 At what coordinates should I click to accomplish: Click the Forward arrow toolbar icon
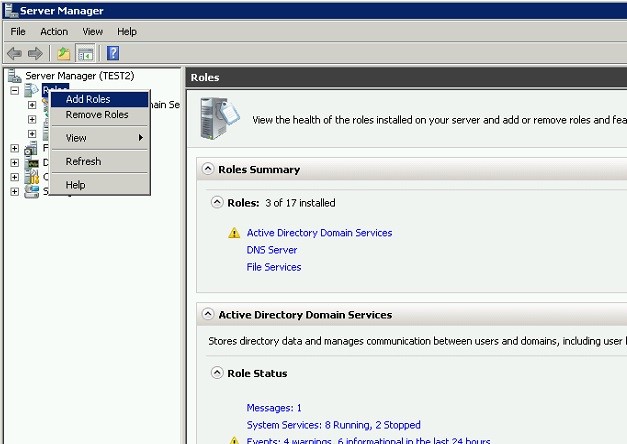pyautogui.click(x=35, y=53)
